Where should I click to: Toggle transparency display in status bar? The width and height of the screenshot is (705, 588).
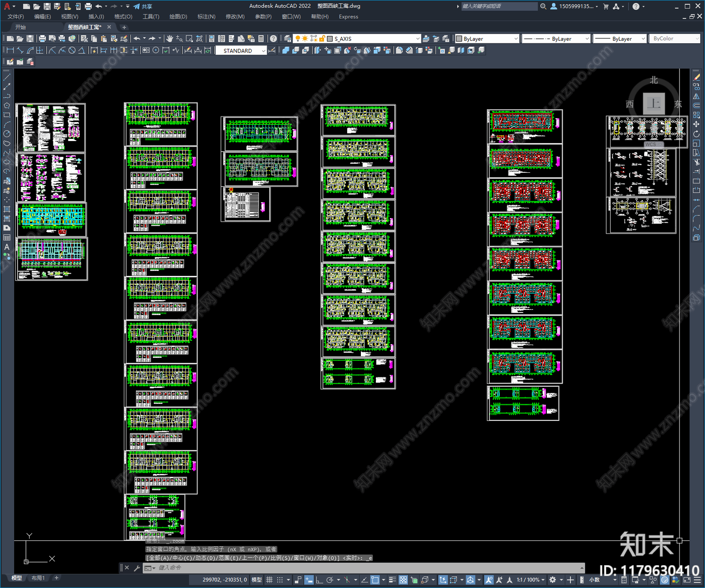pyautogui.click(x=403, y=580)
